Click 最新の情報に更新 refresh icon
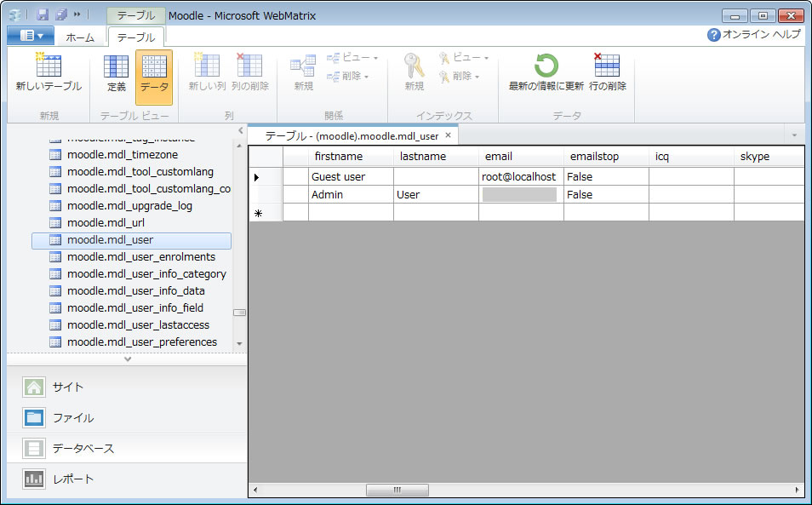 [x=546, y=66]
